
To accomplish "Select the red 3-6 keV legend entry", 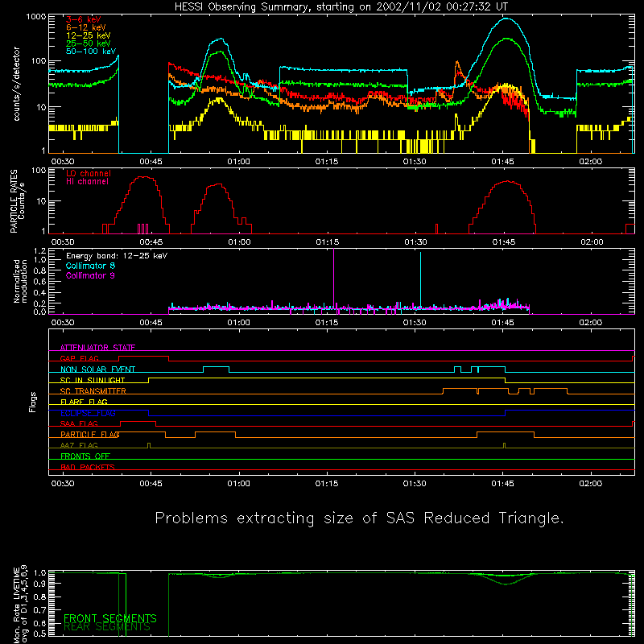I will (x=84, y=19).
